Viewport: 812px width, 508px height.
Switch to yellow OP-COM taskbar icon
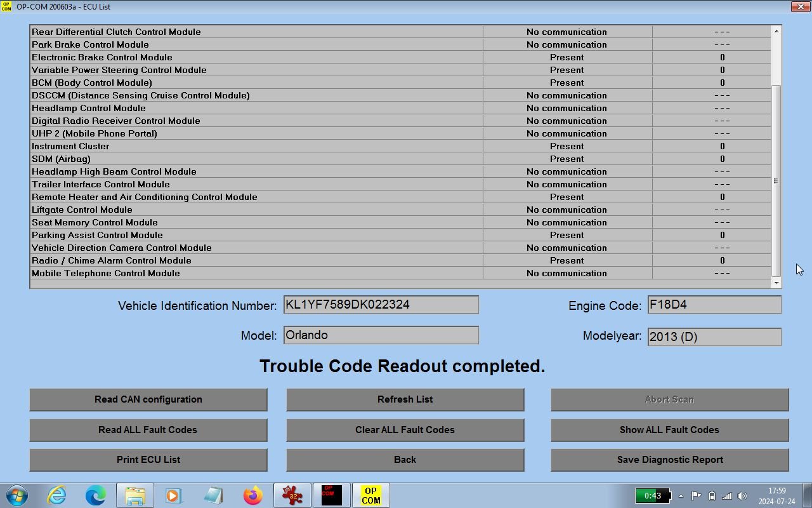pyautogui.click(x=370, y=495)
